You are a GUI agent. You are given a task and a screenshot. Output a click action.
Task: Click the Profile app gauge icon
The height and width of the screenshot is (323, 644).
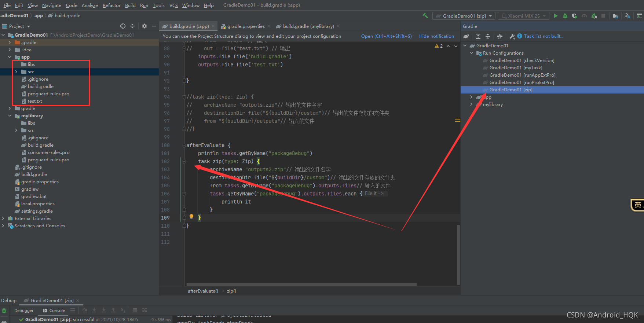pyautogui.click(x=584, y=16)
